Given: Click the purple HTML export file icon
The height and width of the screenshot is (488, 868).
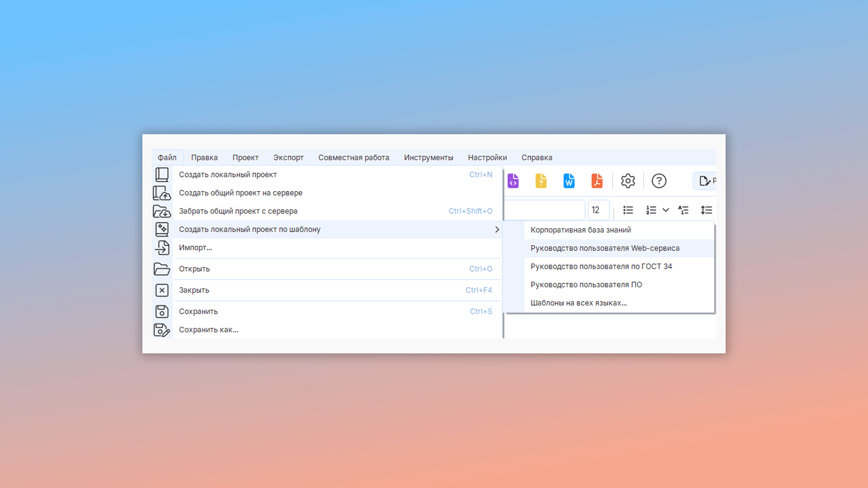Looking at the screenshot, I should coord(513,181).
